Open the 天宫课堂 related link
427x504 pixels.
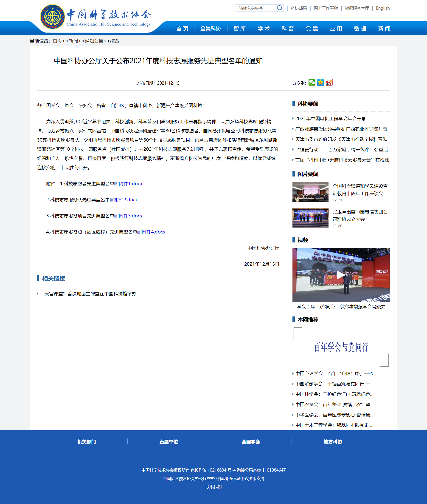(89, 294)
